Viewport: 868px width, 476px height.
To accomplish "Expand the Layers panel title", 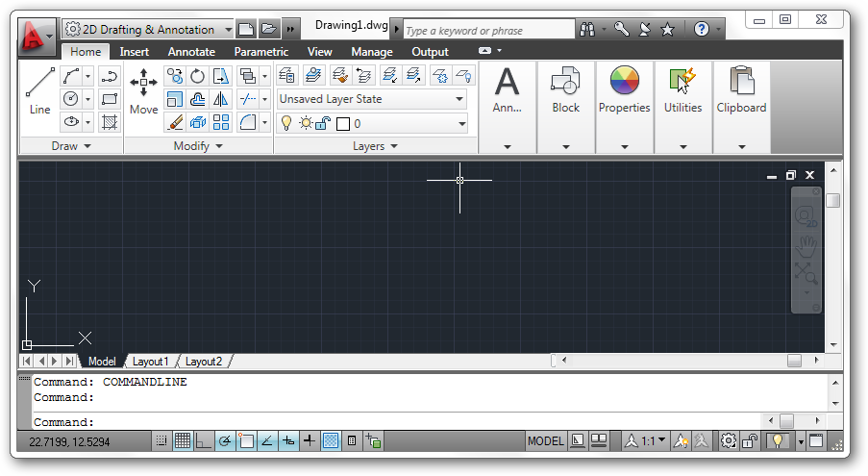I will pos(375,146).
